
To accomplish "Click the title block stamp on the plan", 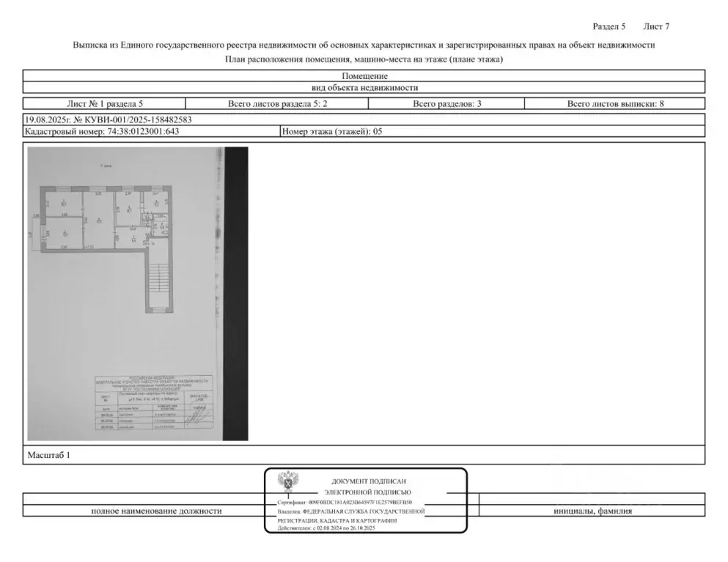I will pos(154,403).
